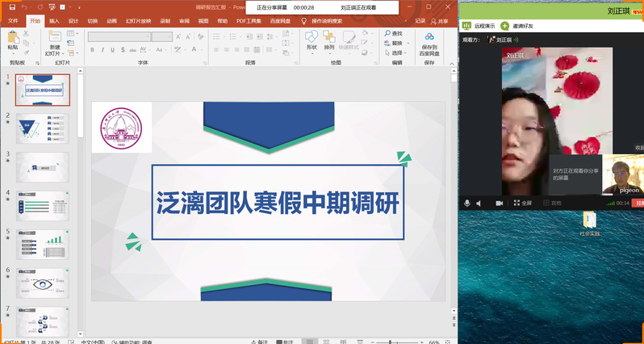
Task: Click the speaker volume icon in the call window
Action: pos(479,203)
